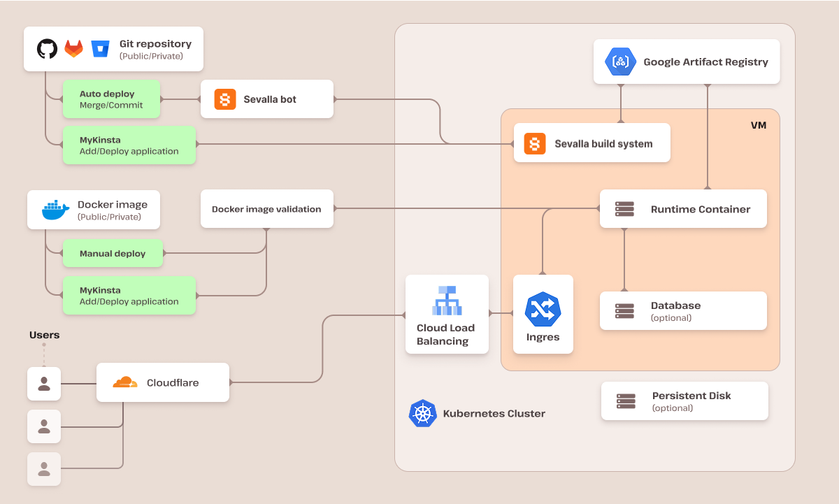The height and width of the screenshot is (504, 839).
Task: Select the Cloudflare logo icon
Action: coord(123,382)
